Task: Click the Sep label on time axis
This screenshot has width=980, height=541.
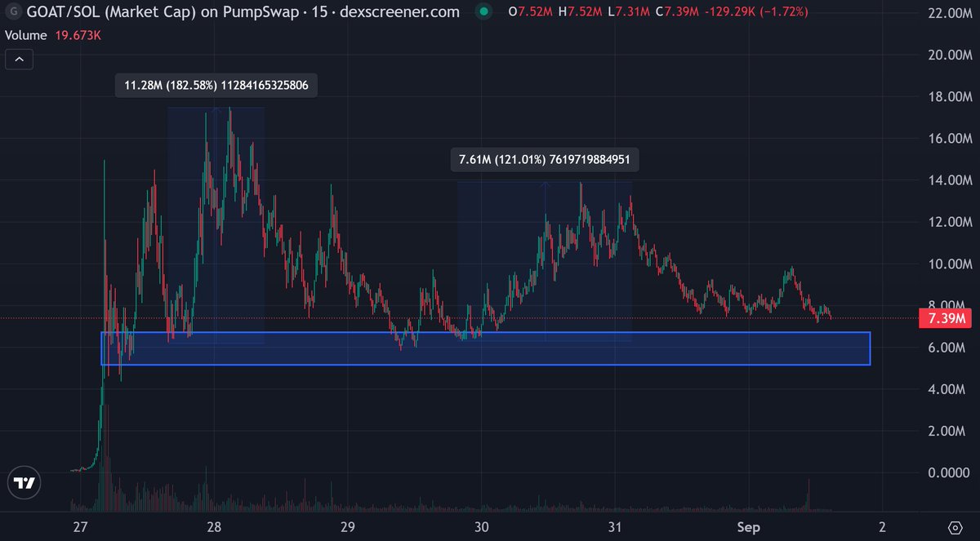Action: click(x=748, y=527)
